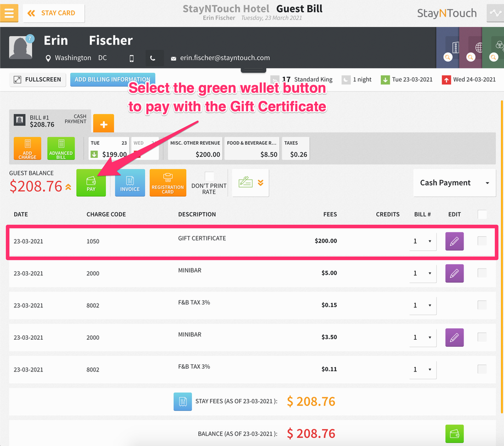This screenshot has height=446, width=504.
Task: Add a new bill with plus button
Action: coord(104,123)
